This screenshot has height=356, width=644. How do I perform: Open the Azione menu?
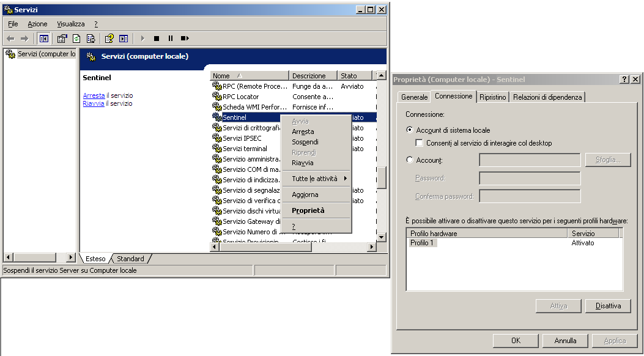click(37, 24)
